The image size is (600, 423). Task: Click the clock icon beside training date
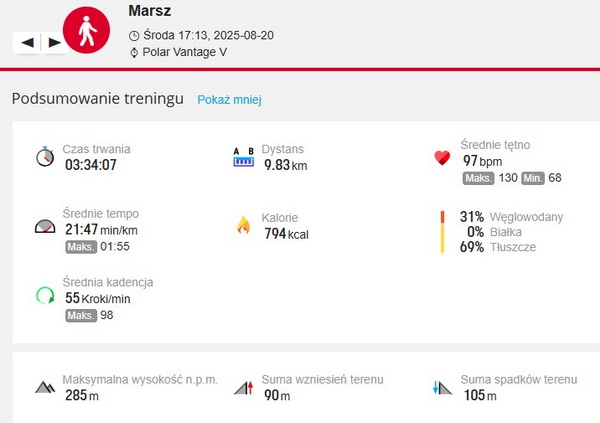tap(134, 35)
